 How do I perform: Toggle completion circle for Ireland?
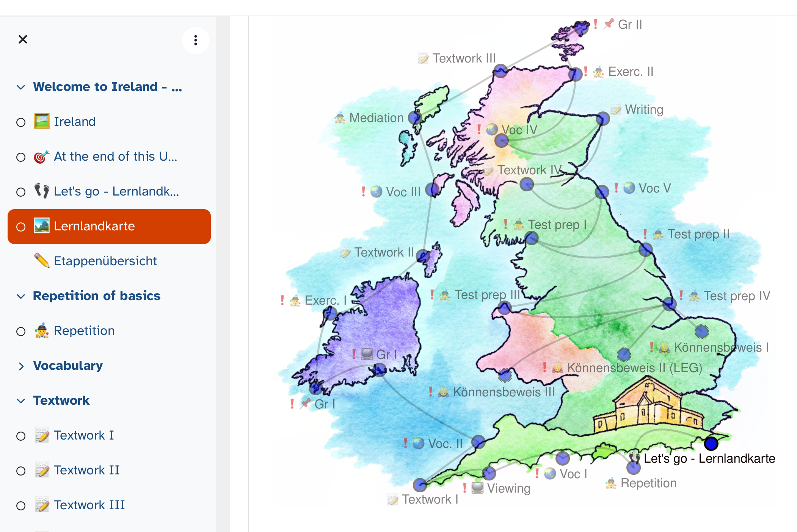click(x=21, y=122)
